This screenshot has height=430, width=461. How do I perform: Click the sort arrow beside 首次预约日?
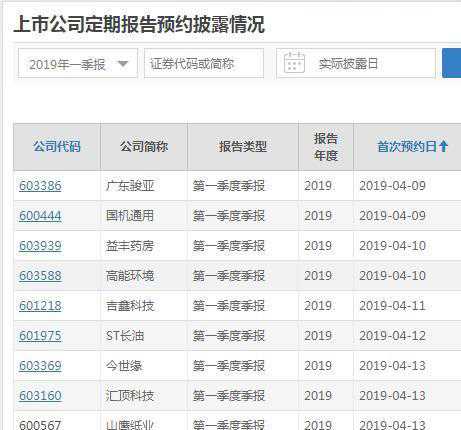[443, 147]
